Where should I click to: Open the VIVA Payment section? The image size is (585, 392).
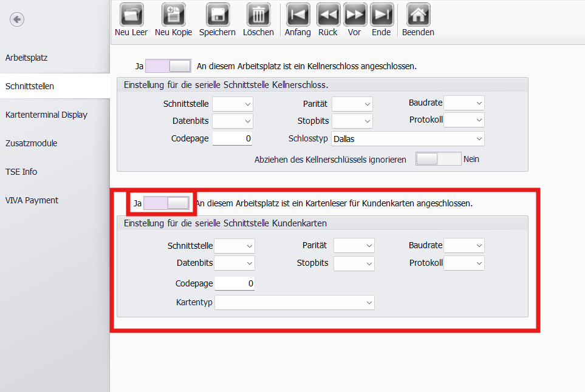[32, 200]
